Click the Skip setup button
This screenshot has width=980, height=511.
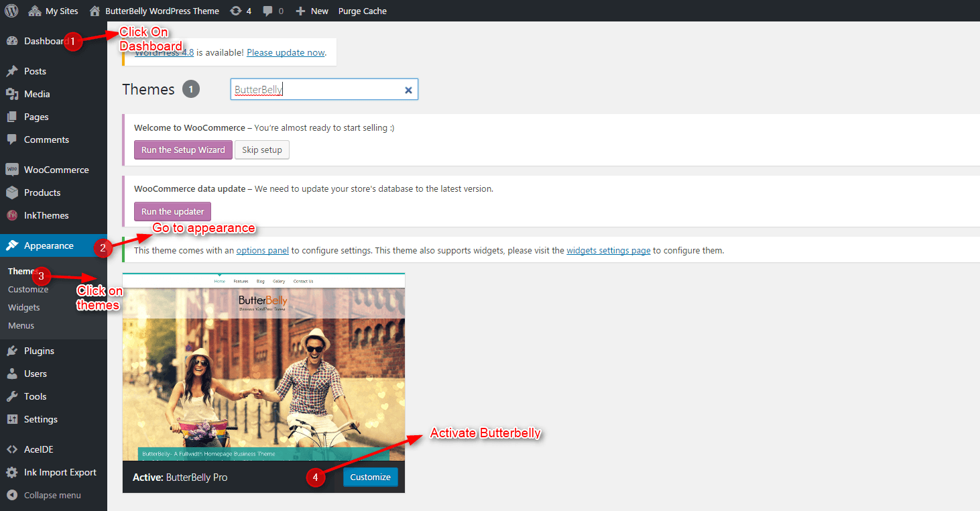point(262,150)
